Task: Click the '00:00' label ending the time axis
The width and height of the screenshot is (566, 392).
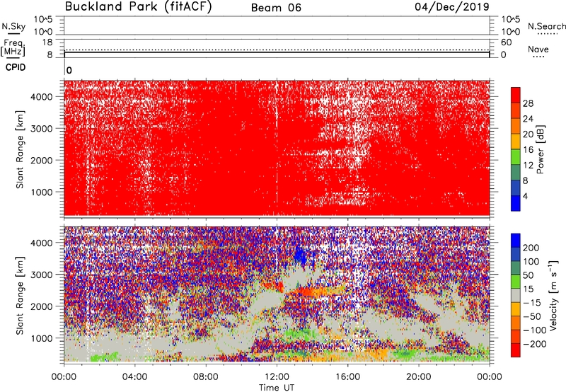Action: tap(489, 377)
